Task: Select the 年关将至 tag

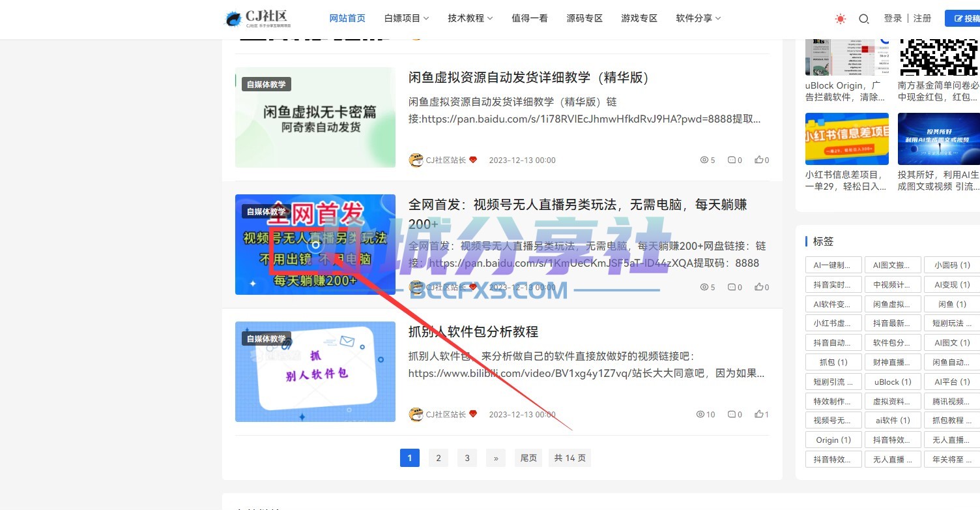Action: (x=952, y=459)
